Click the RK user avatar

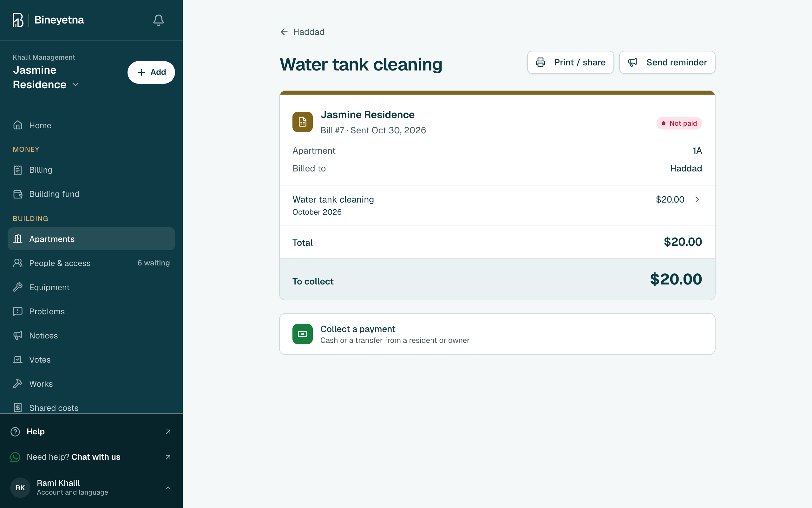click(x=20, y=487)
